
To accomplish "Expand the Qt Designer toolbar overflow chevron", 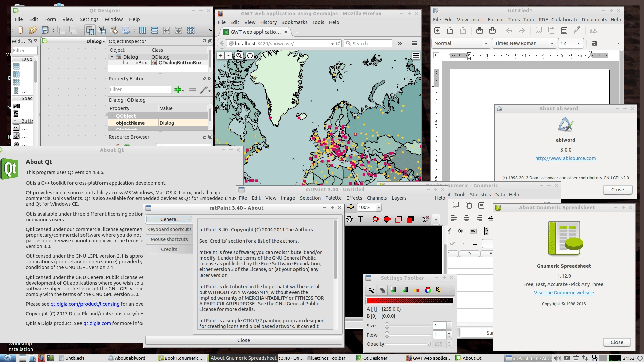I will tap(210, 30).
